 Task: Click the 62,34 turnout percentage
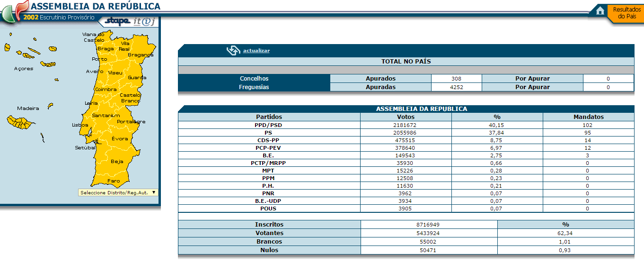(565, 233)
